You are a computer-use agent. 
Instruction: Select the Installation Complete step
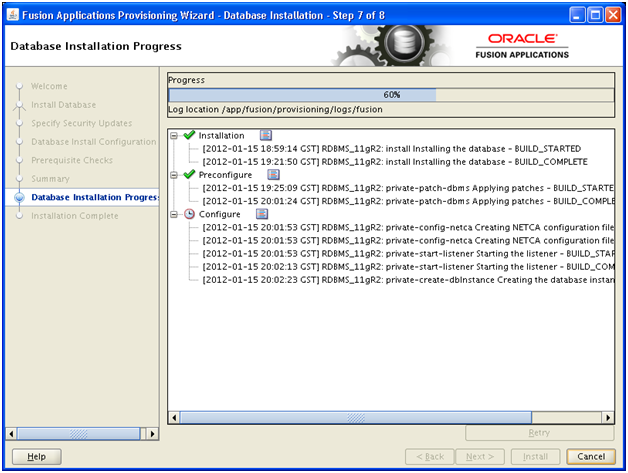[x=75, y=215]
